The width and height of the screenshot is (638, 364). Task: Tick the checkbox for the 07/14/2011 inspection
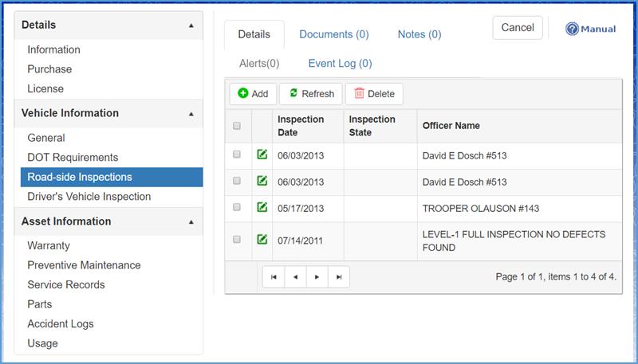(x=237, y=240)
